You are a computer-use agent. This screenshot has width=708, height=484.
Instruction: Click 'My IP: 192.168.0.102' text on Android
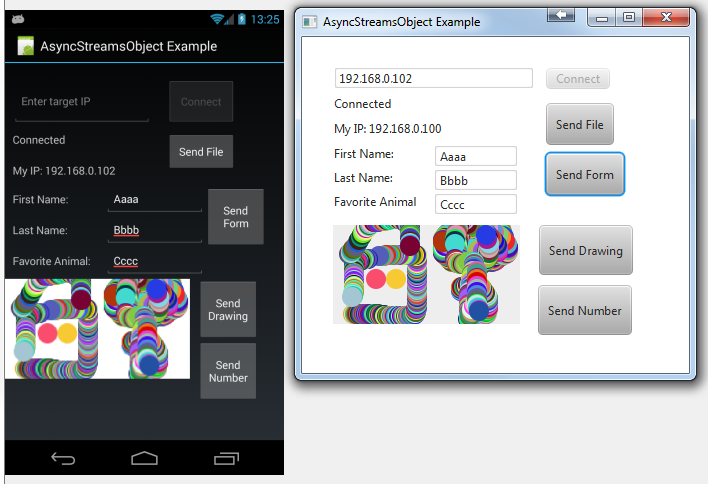point(64,171)
